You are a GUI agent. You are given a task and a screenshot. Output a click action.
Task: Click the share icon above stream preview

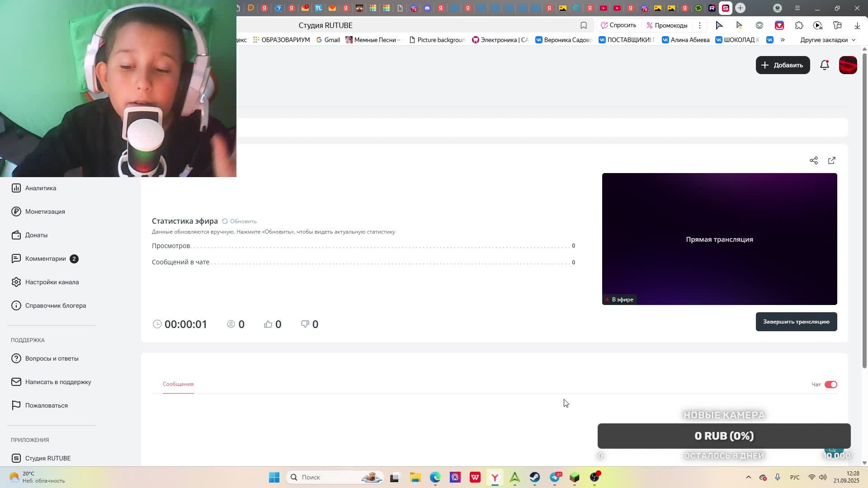point(813,160)
